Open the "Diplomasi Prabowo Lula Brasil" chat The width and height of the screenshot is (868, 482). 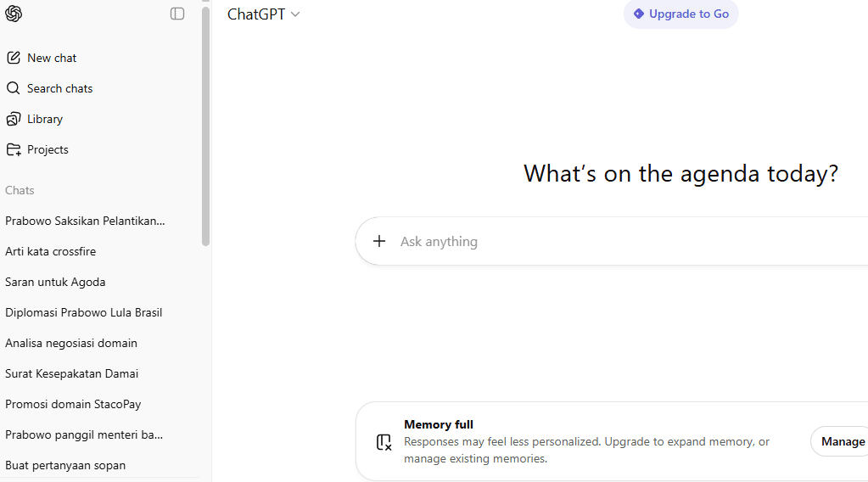pos(83,312)
